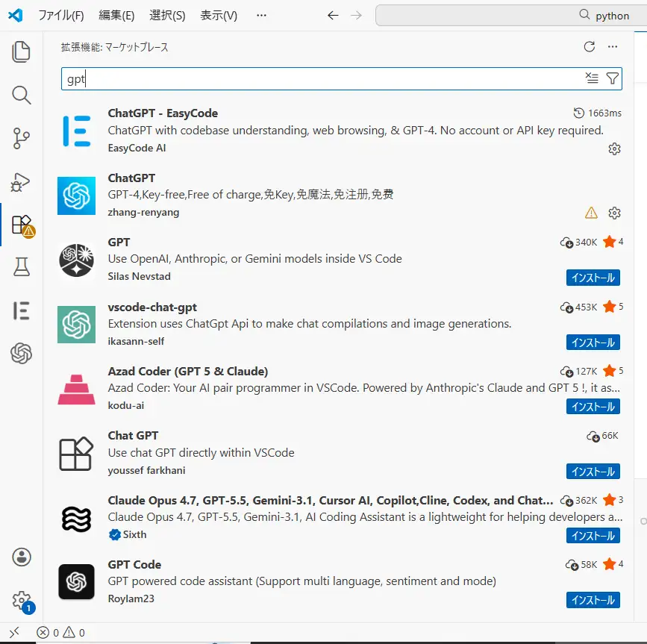Screen dimensions: 647x644
Task: Open the GPT Code title
Action: [x=134, y=564]
